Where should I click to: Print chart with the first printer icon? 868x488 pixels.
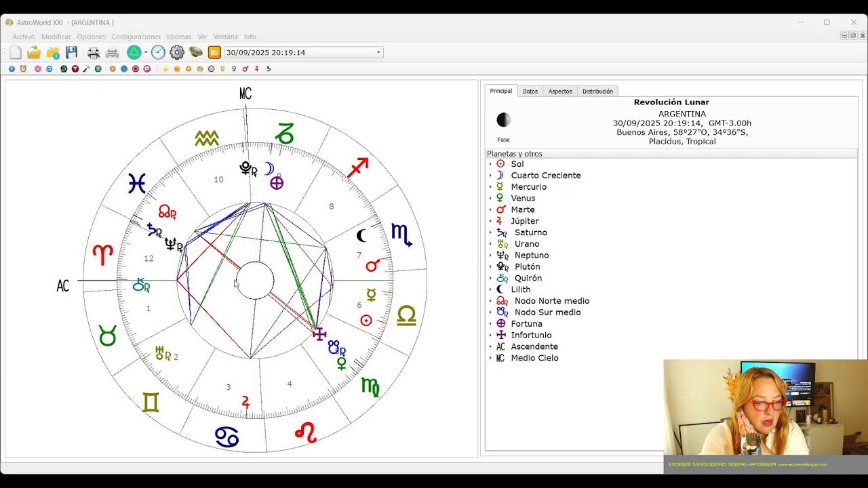(94, 52)
